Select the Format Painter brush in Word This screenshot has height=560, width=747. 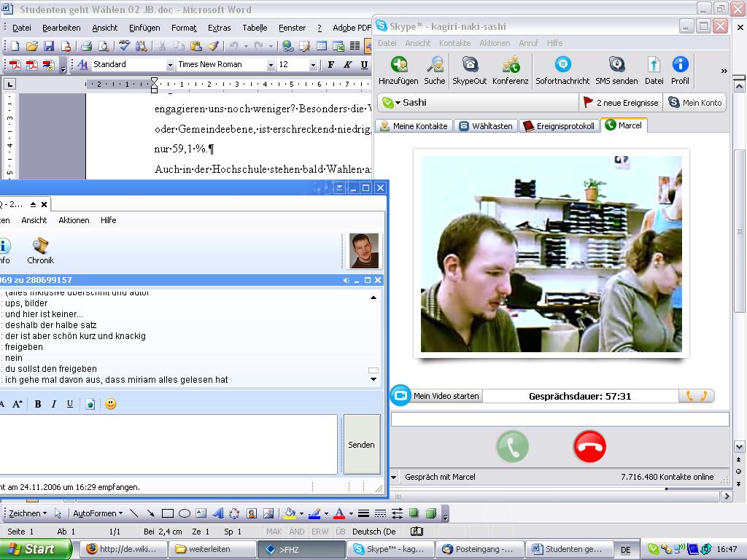(x=213, y=46)
